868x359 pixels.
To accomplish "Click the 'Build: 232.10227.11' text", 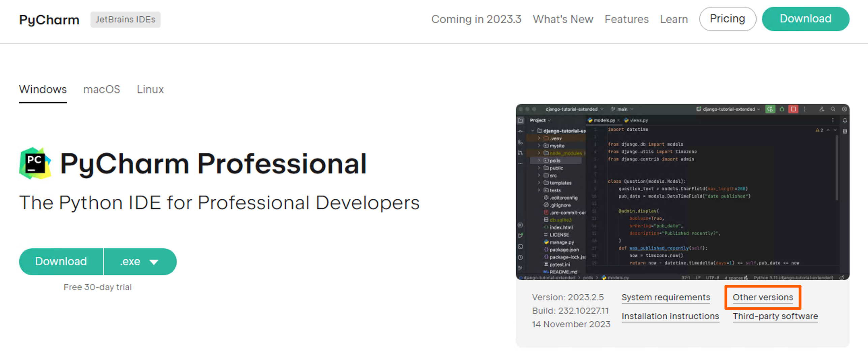I will point(570,311).
